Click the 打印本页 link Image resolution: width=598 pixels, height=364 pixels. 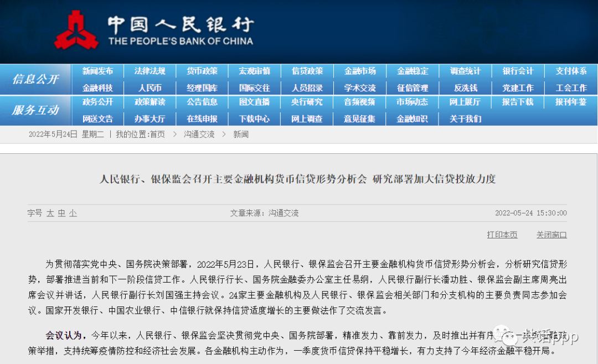coord(502,235)
